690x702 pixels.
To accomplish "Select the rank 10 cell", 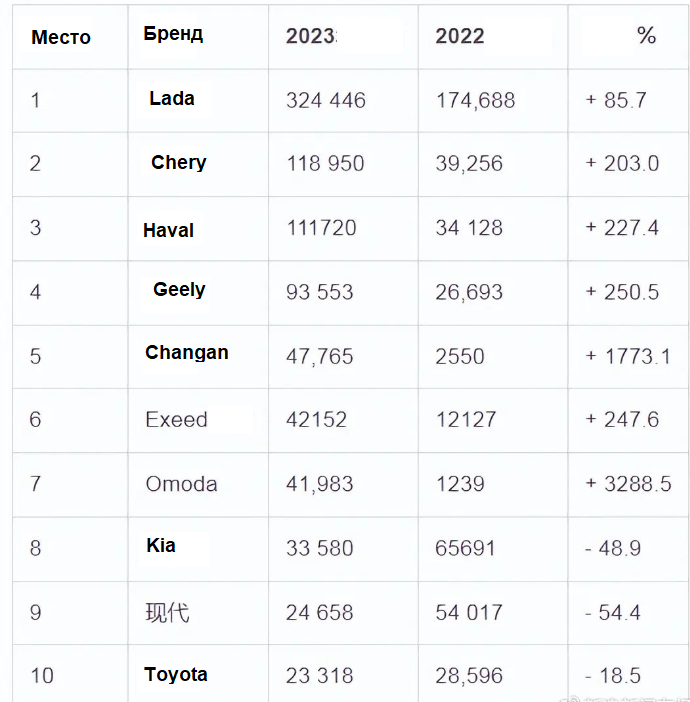I will 42,676.
